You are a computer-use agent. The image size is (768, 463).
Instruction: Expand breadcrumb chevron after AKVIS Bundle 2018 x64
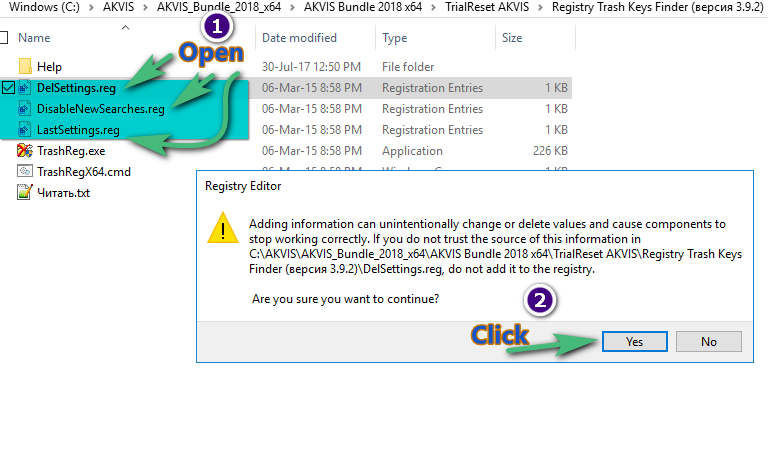(433, 7)
